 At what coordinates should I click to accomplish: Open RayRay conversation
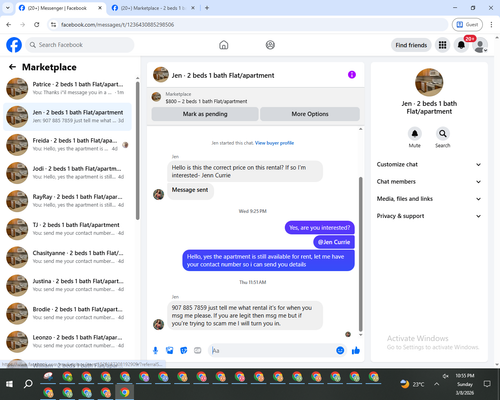tap(67, 201)
